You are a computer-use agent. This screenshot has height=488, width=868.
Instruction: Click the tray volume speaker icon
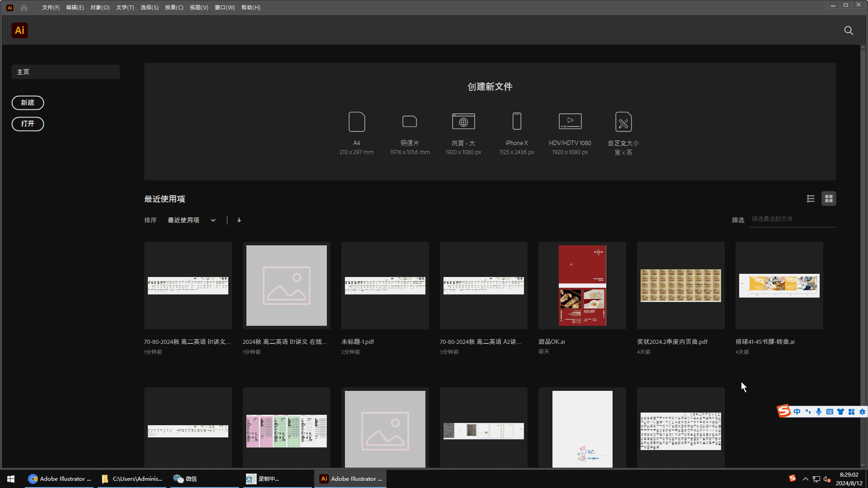pyautogui.click(x=827, y=479)
